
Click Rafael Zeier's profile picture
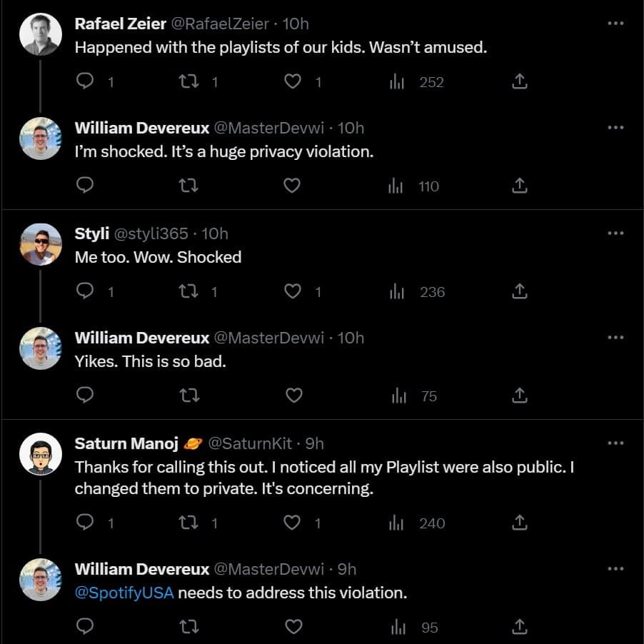coord(40,34)
